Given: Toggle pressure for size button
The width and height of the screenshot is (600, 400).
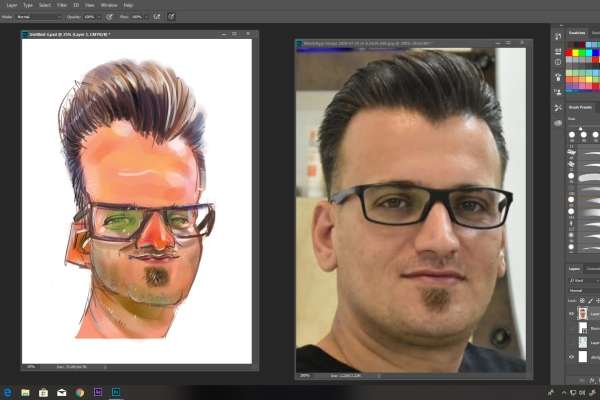Looking at the screenshot, I should tap(171, 16).
